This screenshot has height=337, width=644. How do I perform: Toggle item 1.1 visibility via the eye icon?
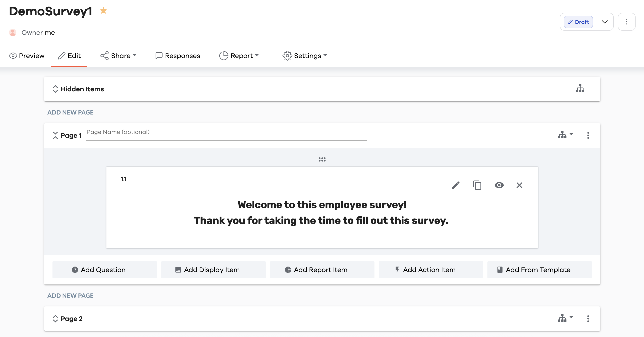coord(499,185)
